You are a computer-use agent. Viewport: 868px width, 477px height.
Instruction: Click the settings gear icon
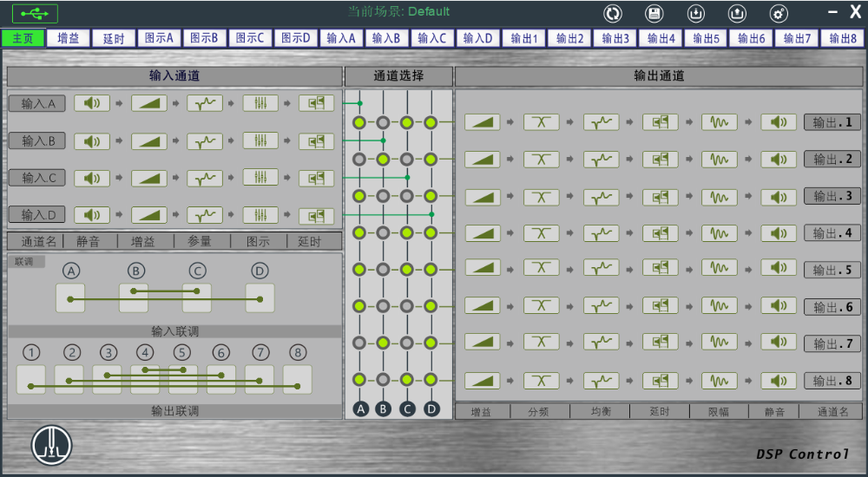click(779, 13)
